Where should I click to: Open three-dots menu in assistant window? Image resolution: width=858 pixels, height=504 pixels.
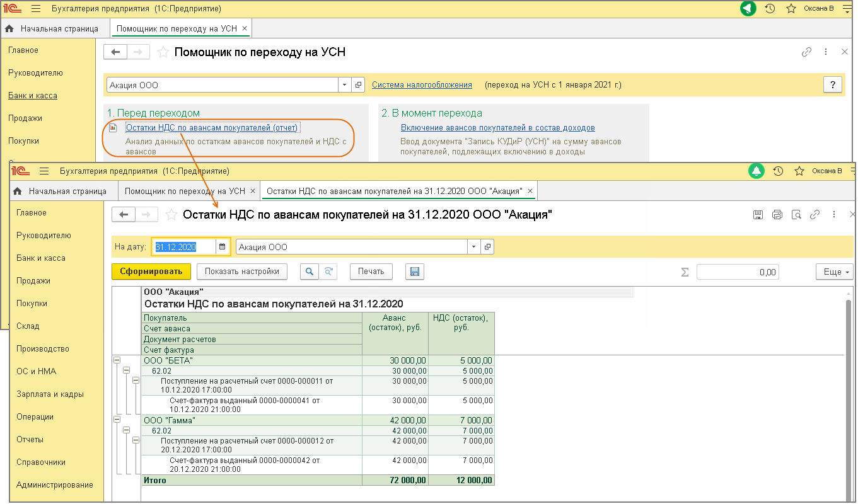click(x=825, y=52)
